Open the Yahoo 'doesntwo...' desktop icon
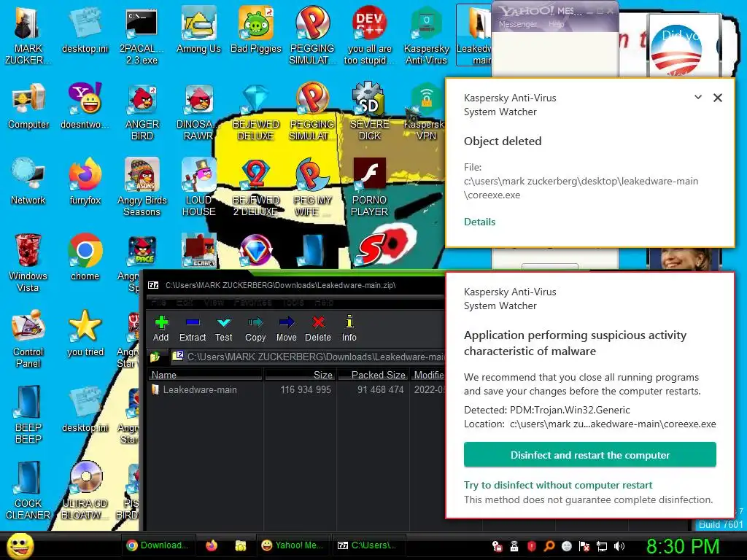The image size is (747, 560). click(85, 106)
